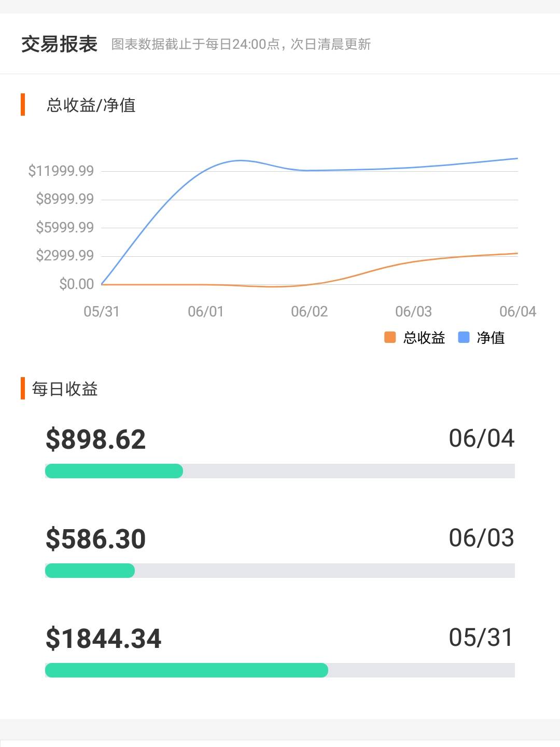Tap the 06/04 progress bar
Viewport: 560px width, 747px height.
coord(280,471)
